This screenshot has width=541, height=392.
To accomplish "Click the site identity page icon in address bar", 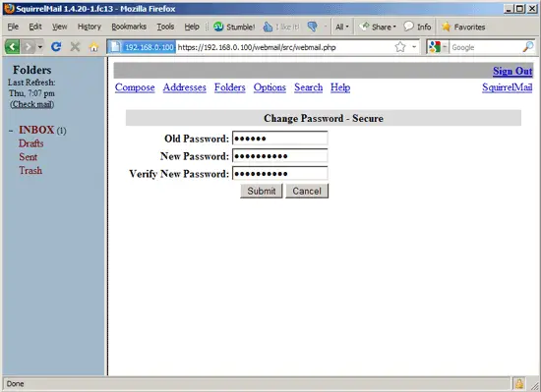I will [x=115, y=47].
